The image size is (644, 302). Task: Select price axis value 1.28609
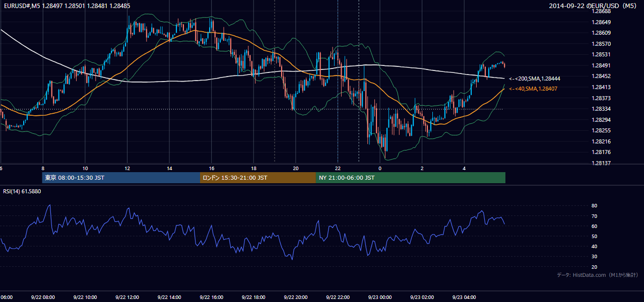pos(601,33)
